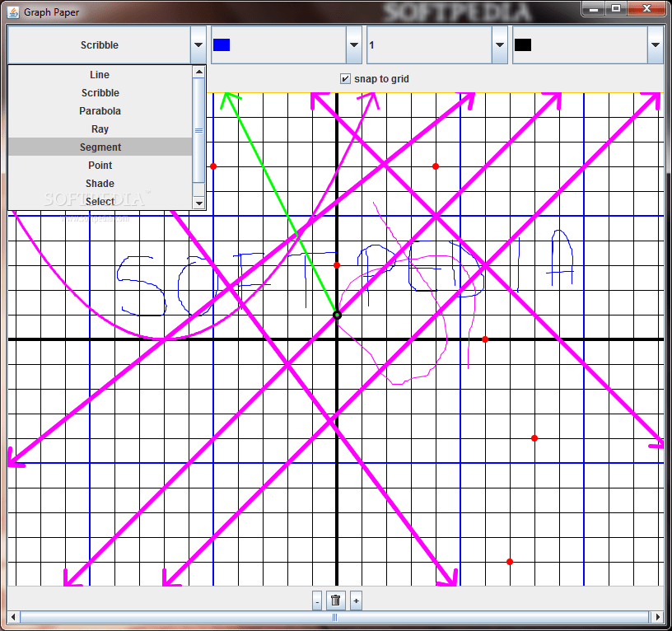Clear the drawing with the trash icon
Viewport: 672px width, 631px height.
(334, 601)
